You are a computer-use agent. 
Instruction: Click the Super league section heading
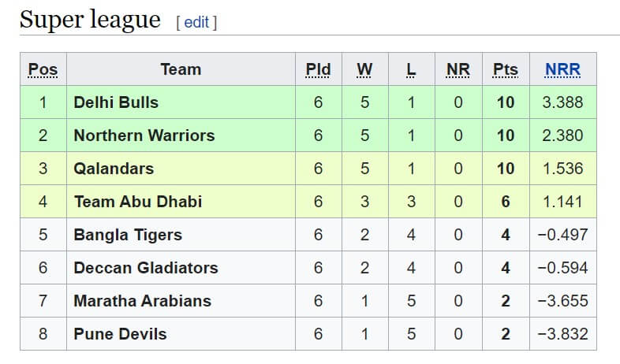[x=90, y=19]
